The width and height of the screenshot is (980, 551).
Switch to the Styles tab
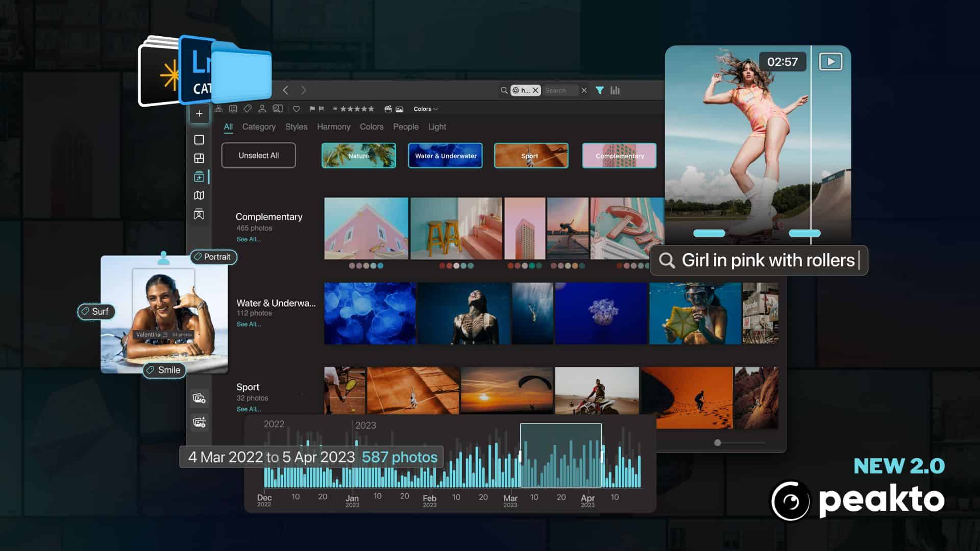(x=296, y=127)
